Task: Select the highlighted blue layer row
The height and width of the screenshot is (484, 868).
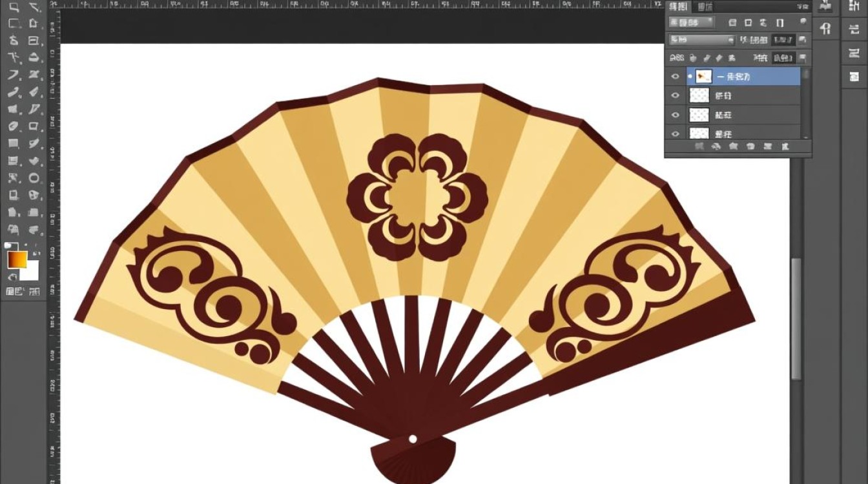Action: coord(743,76)
